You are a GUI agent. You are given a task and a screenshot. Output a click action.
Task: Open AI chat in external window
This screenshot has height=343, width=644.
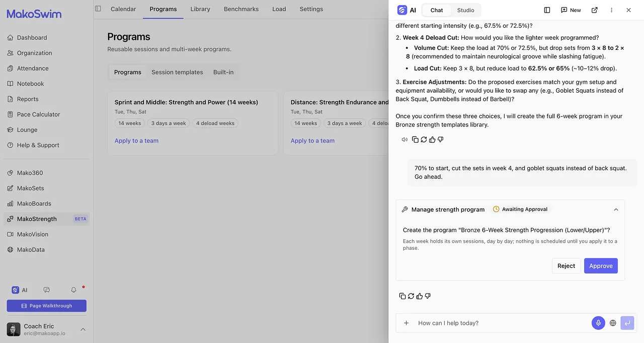coord(595,10)
